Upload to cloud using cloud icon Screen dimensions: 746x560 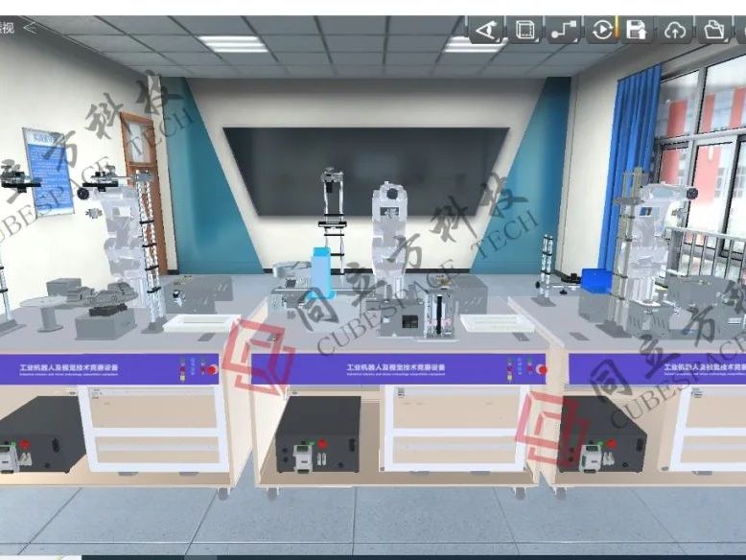(x=675, y=31)
